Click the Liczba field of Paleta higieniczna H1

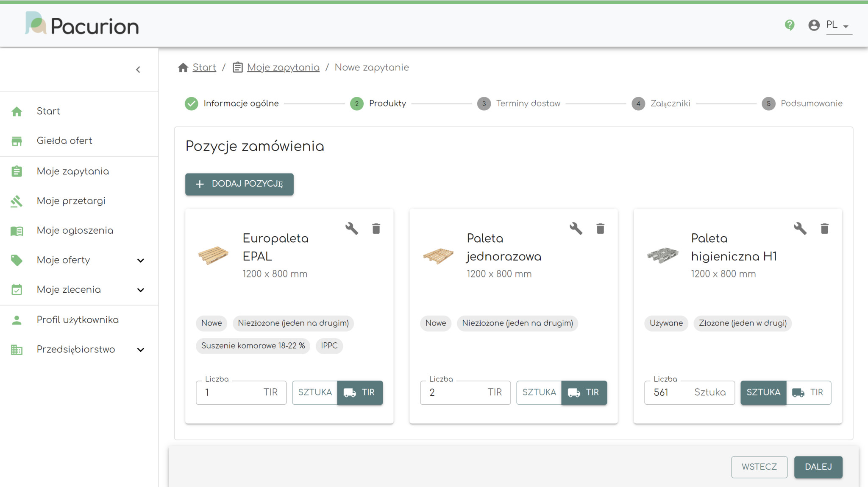(x=690, y=392)
